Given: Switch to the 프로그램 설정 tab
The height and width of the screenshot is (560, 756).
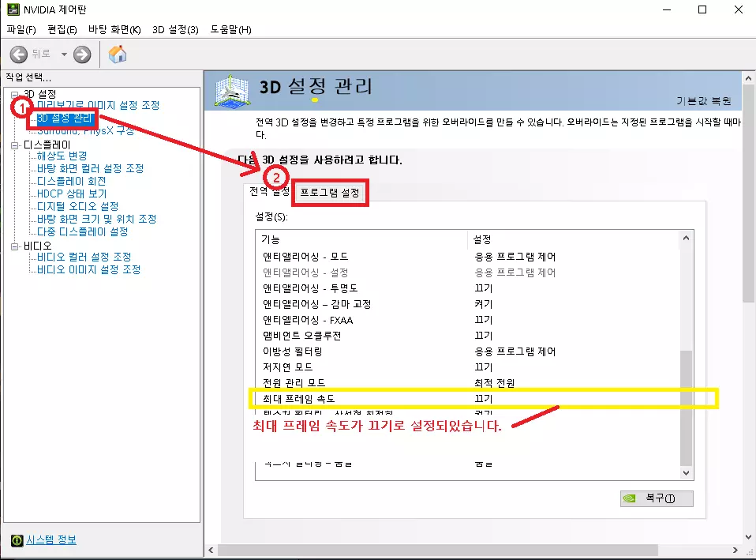Looking at the screenshot, I should pos(330,193).
